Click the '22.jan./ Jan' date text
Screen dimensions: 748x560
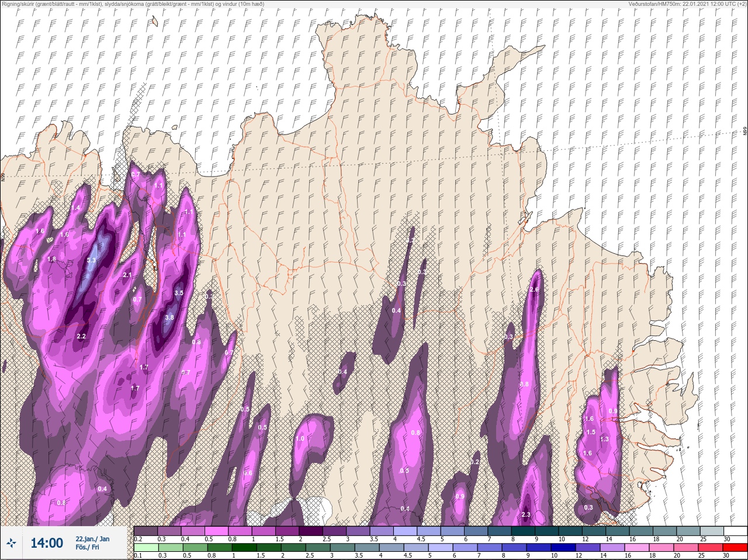(x=92, y=539)
